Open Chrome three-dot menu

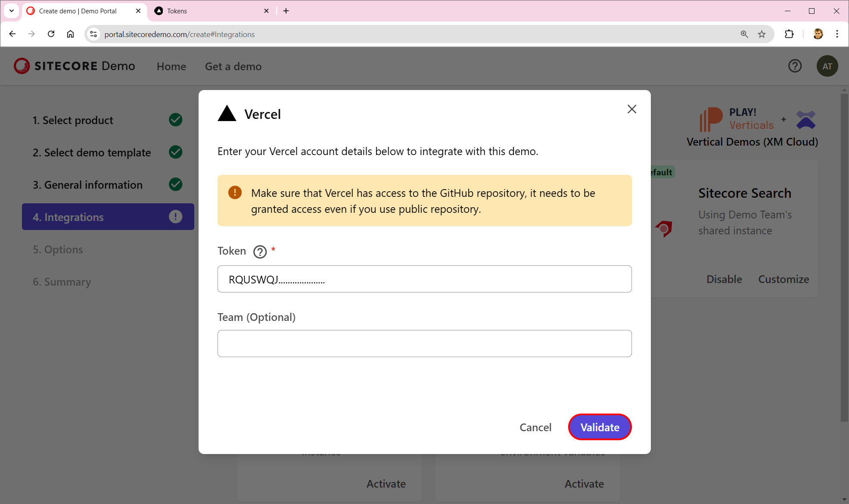coord(837,34)
